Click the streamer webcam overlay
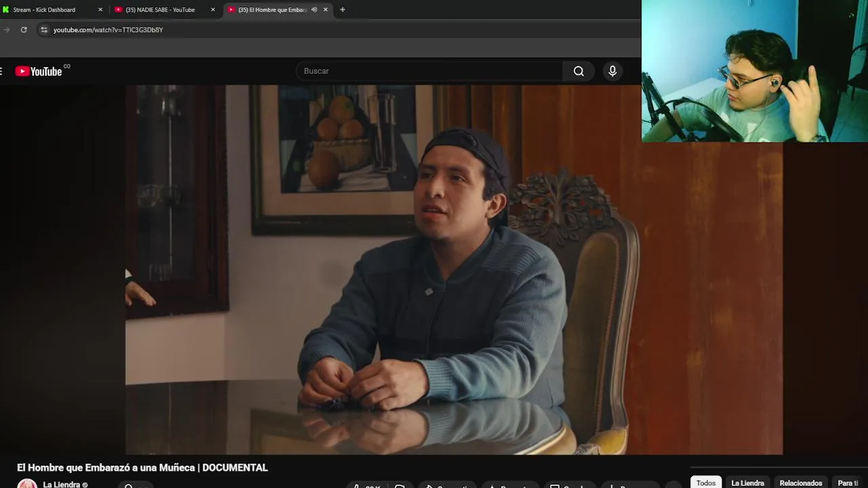This screenshot has height=488, width=868. [x=755, y=71]
